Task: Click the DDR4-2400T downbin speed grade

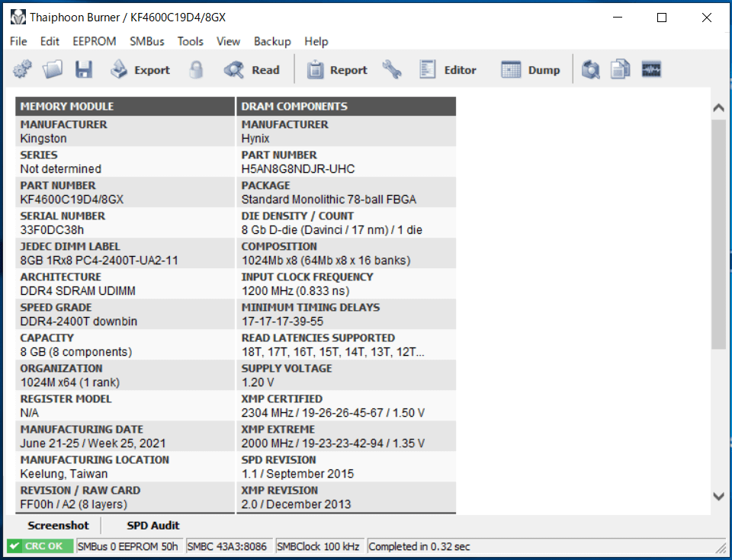Action: pos(79,322)
